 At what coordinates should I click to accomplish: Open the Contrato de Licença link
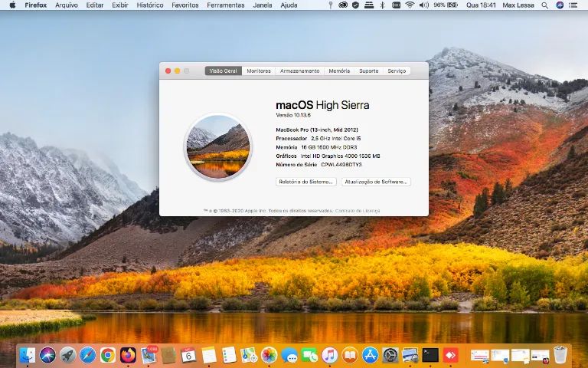tap(358, 211)
